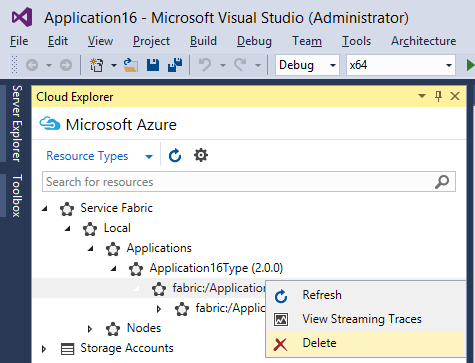Viewport: 475px width, 363px height.
Task: Toggle the Cloud Explorer auto-hide pin
Action: pyautogui.click(x=438, y=96)
